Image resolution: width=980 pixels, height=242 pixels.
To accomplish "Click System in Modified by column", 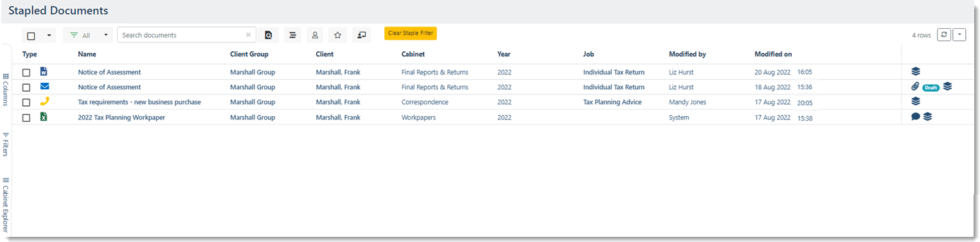I will coord(679,117).
